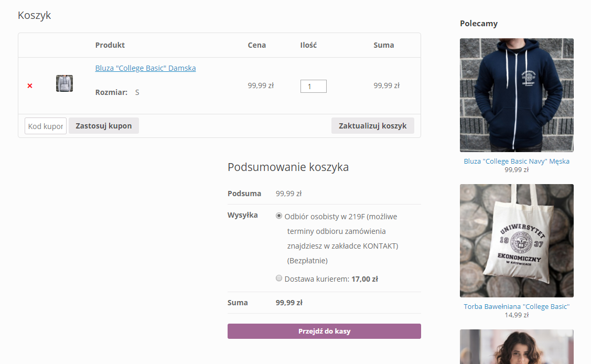Click the Produkt column header

pos(110,45)
